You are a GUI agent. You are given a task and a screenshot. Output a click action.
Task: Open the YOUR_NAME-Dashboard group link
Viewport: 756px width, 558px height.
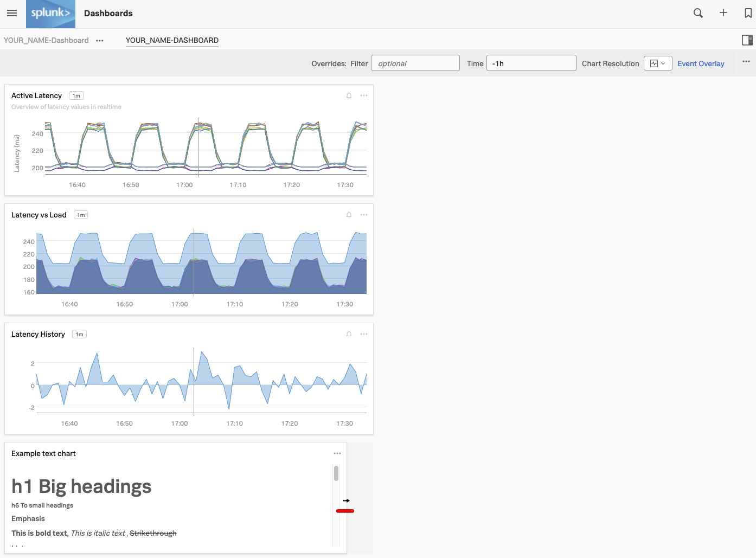pos(46,41)
